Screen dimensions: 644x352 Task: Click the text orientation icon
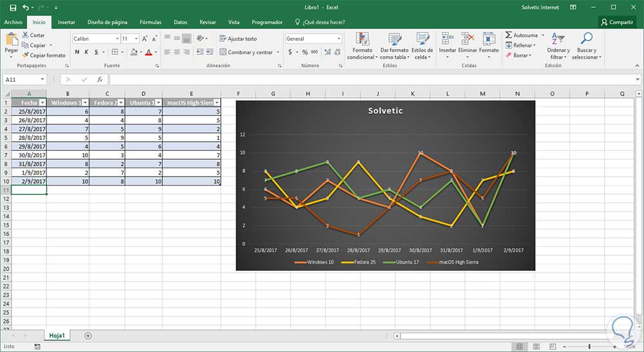[x=200, y=38]
